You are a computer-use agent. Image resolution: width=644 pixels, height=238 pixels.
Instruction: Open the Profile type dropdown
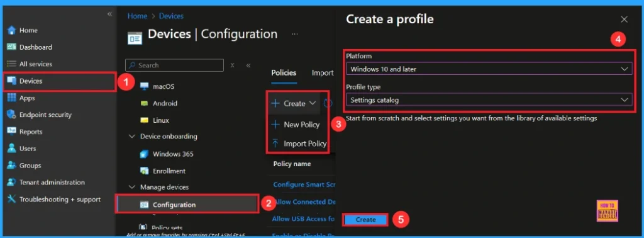[x=489, y=100]
